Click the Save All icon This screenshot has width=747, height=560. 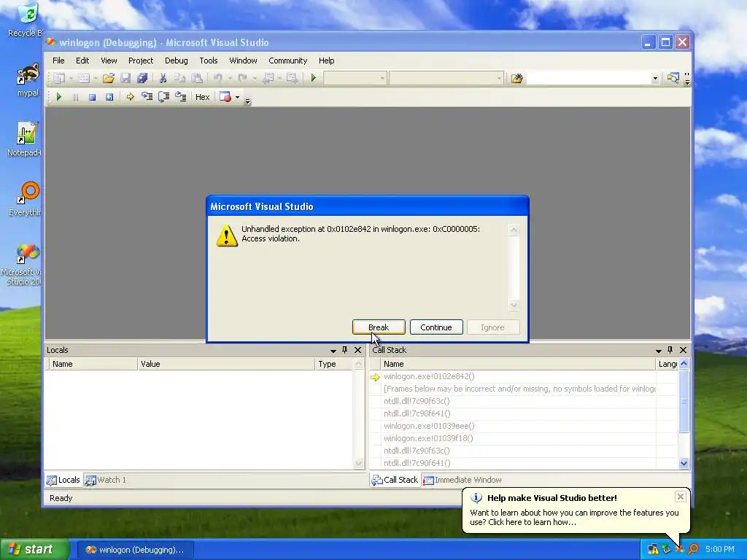142,78
